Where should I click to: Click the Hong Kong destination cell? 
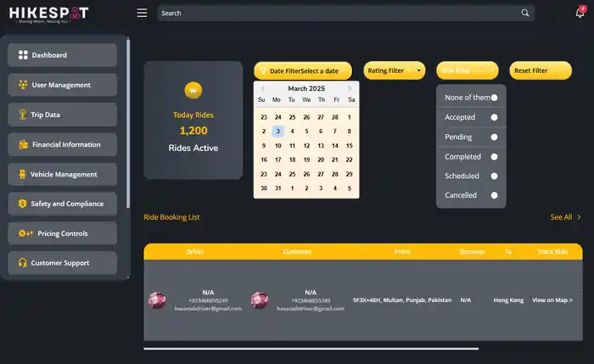coord(508,300)
